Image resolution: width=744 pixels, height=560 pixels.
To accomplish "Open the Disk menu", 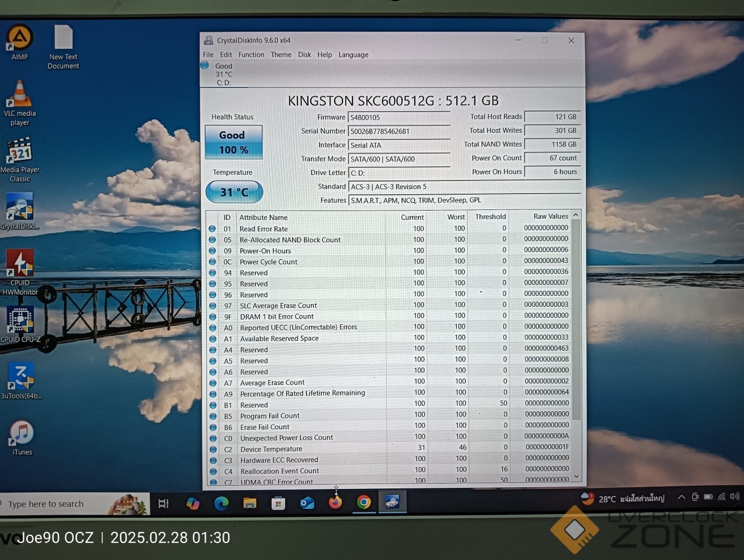I will (305, 55).
